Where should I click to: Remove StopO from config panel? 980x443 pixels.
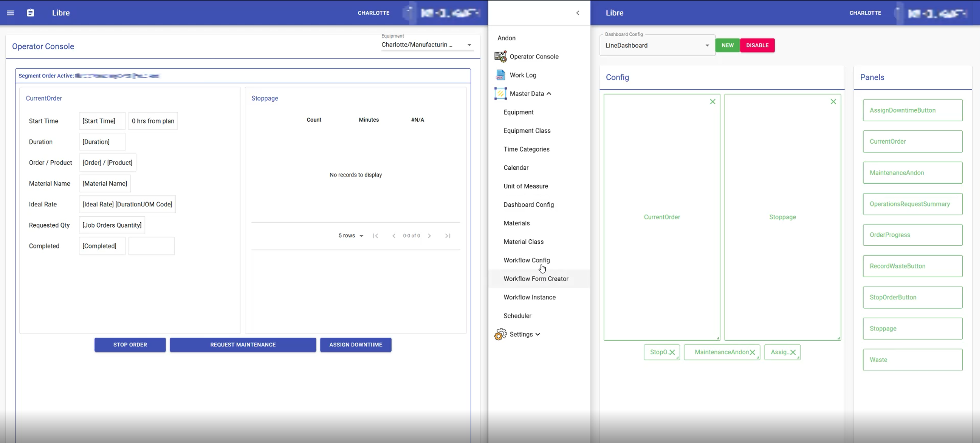[x=673, y=352]
